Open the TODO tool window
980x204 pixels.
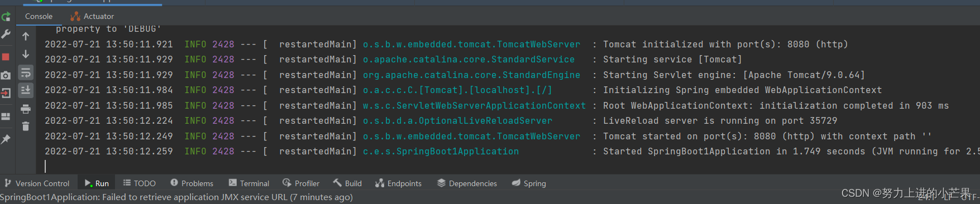pyautogui.click(x=140, y=183)
